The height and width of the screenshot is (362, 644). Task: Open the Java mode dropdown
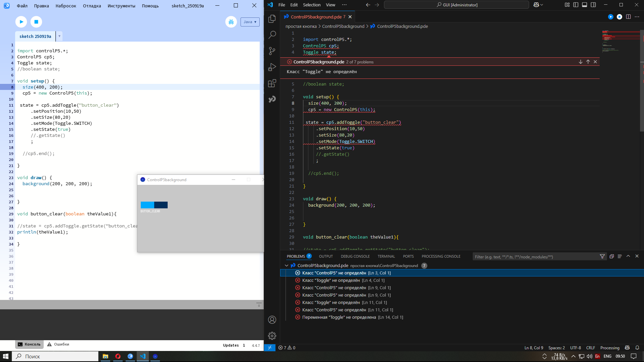[250, 22]
